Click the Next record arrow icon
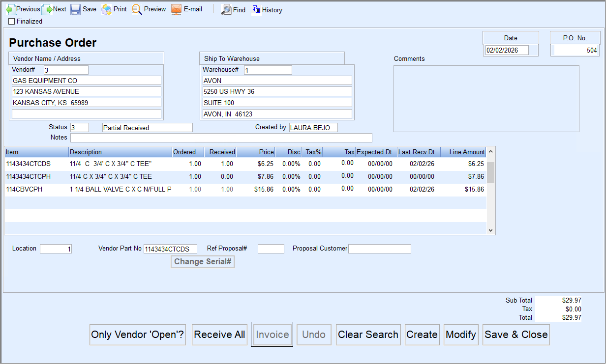Screen dimensions: 606x364 (47, 9)
